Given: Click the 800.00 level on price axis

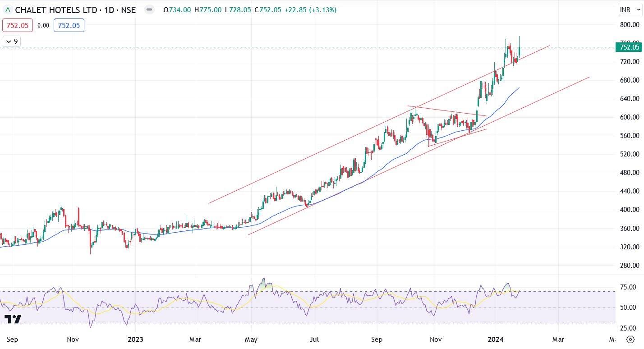Looking at the screenshot, I should point(629,25).
